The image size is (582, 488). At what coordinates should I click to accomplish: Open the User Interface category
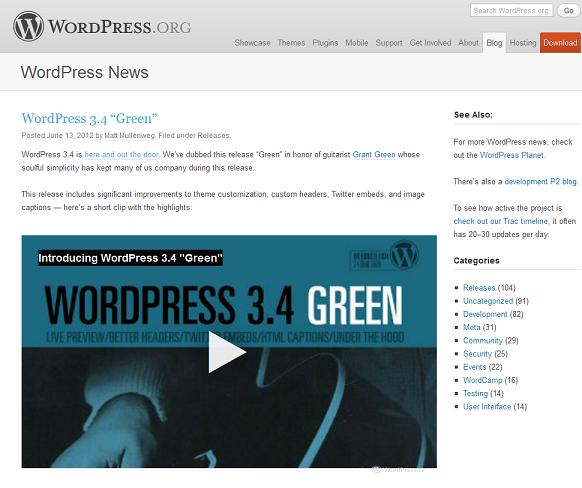click(x=487, y=407)
